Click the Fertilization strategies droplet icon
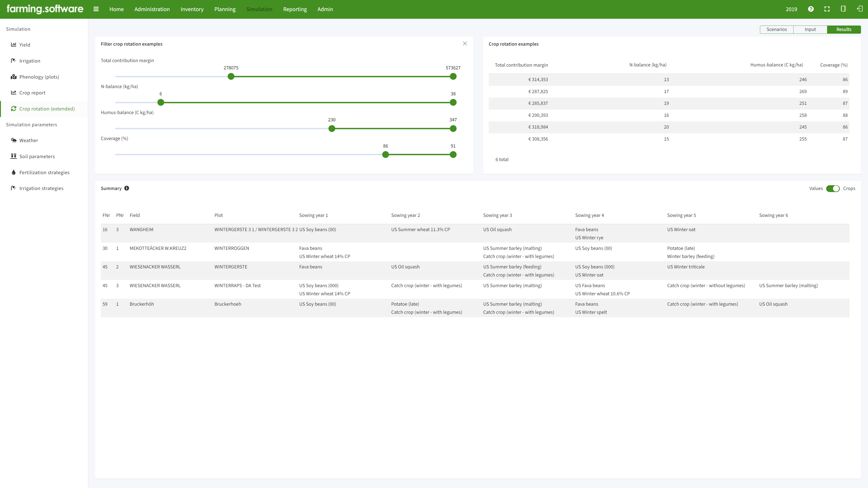 (14, 172)
